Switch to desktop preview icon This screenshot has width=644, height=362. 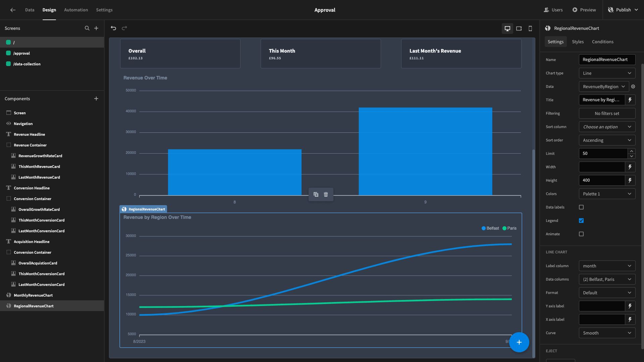click(x=507, y=28)
